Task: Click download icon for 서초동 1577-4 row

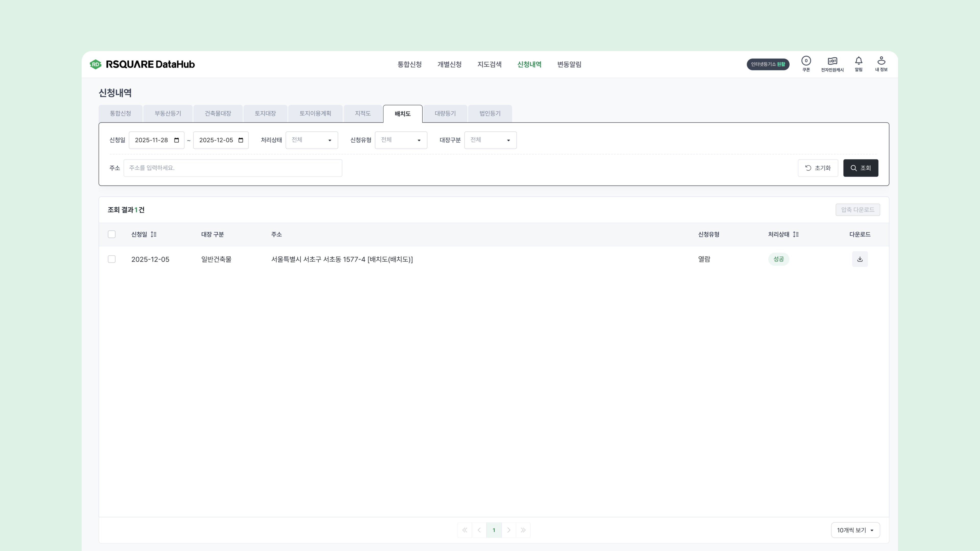Action: pos(859,259)
